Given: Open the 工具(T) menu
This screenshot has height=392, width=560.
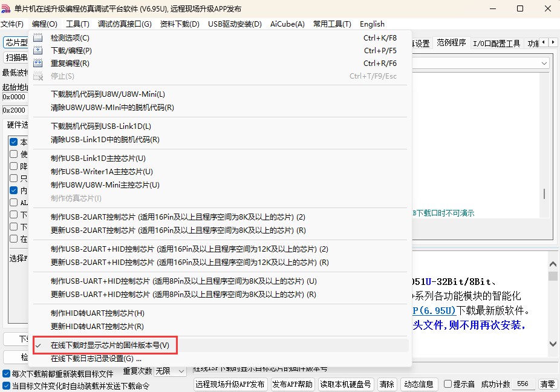Looking at the screenshot, I should point(77,24).
